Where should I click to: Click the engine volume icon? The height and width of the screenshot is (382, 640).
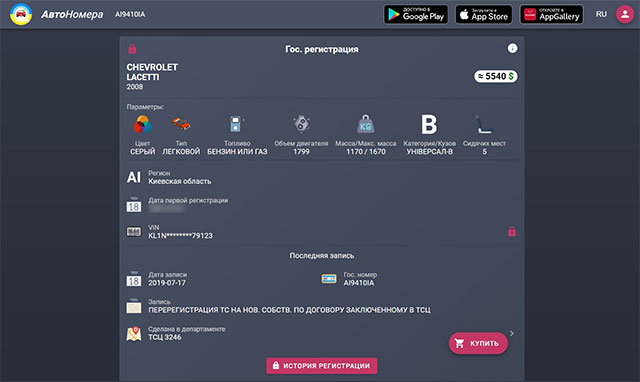302,124
